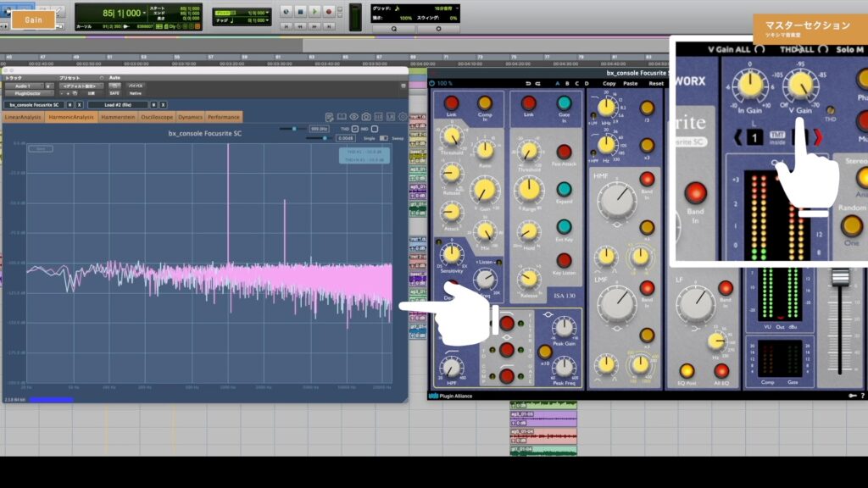This screenshot has height=488, width=868.
Task: Open PluginDoctor settings gear icon
Action: (x=403, y=117)
